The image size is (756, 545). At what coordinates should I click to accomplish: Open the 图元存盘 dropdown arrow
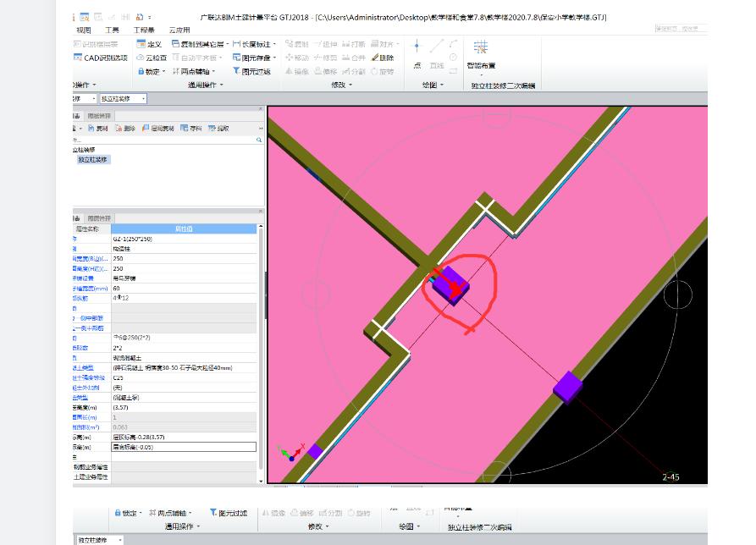coord(274,58)
